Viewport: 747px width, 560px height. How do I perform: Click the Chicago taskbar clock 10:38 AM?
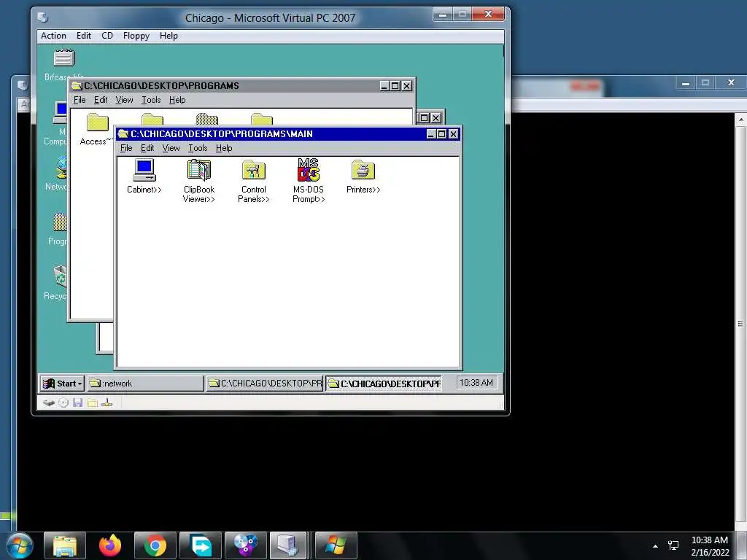476,383
